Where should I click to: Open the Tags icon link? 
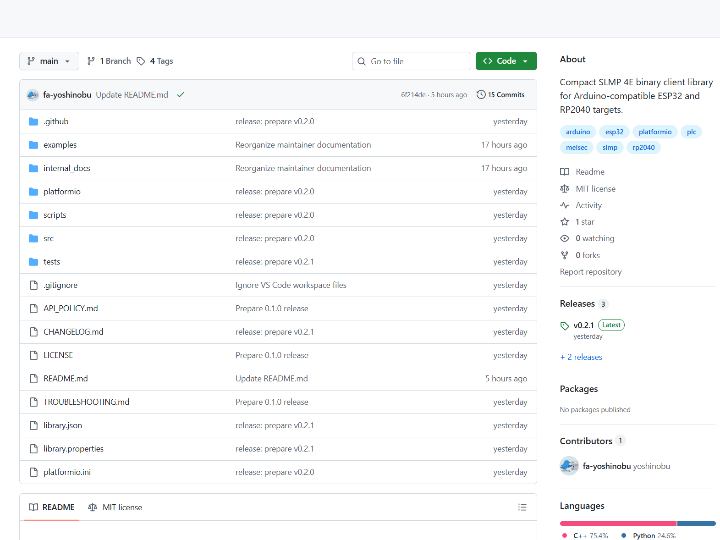click(141, 61)
